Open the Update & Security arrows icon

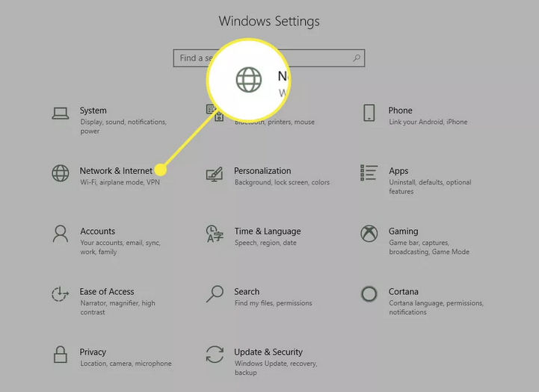click(215, 354)
